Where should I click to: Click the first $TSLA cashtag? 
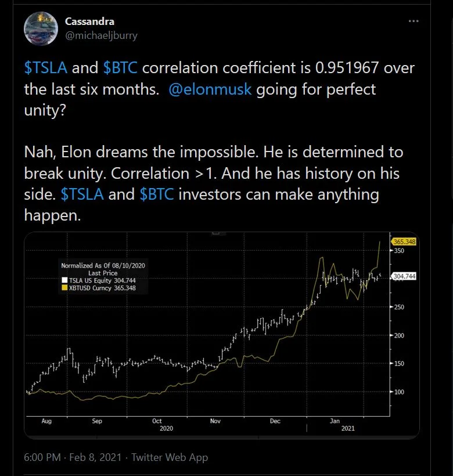(45, 67)
